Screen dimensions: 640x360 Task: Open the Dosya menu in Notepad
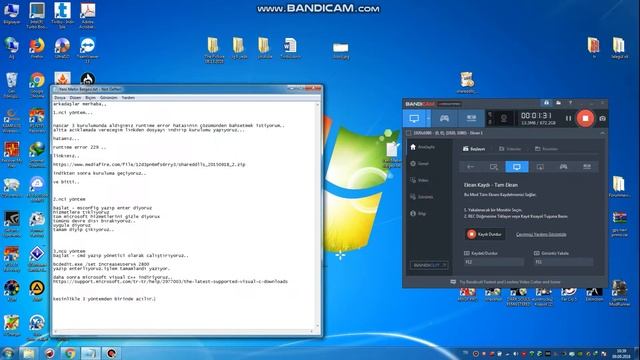[60, 98]
